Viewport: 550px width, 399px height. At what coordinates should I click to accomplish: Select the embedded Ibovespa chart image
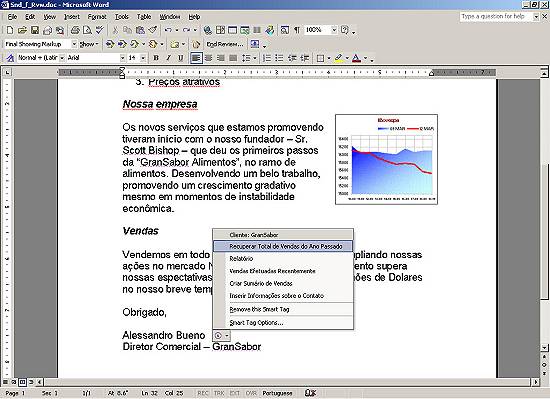point(386,159)
